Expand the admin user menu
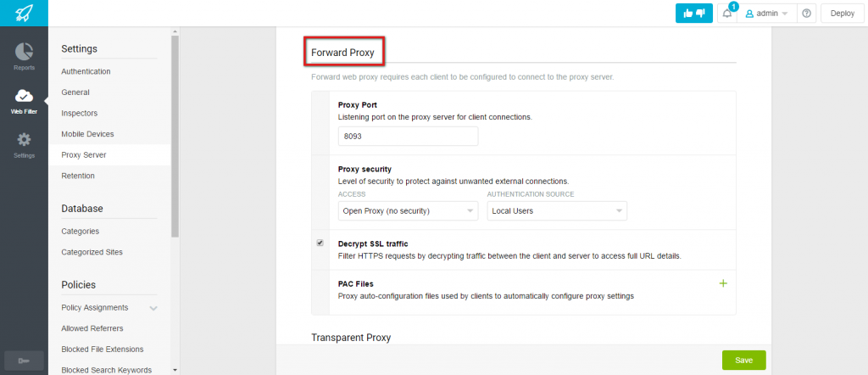The height and width of the screenshot is (375, 868). (x=766, y=14)
